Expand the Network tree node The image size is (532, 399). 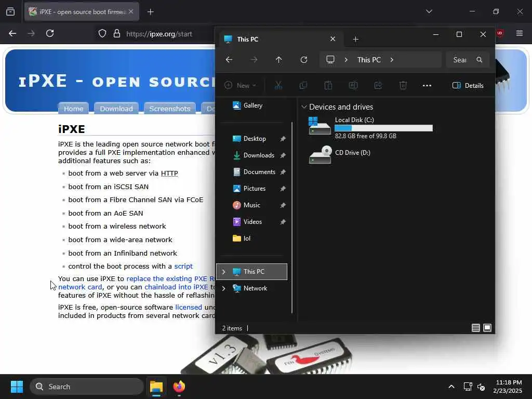point(223,288)
